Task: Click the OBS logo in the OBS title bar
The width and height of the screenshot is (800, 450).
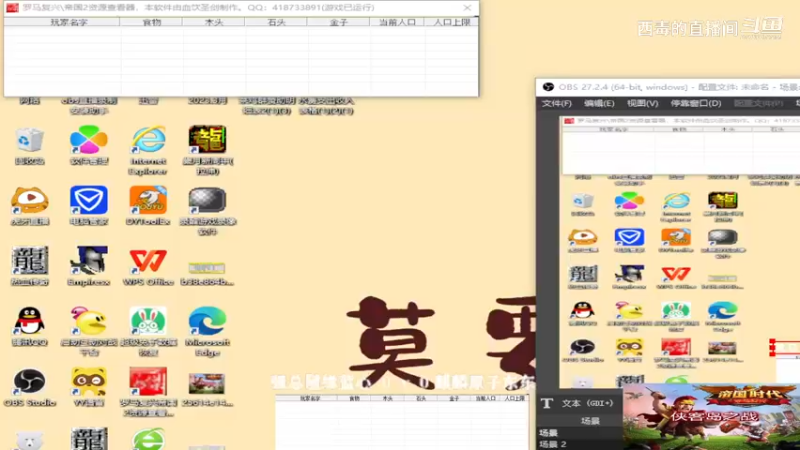Action: point(548,87)
